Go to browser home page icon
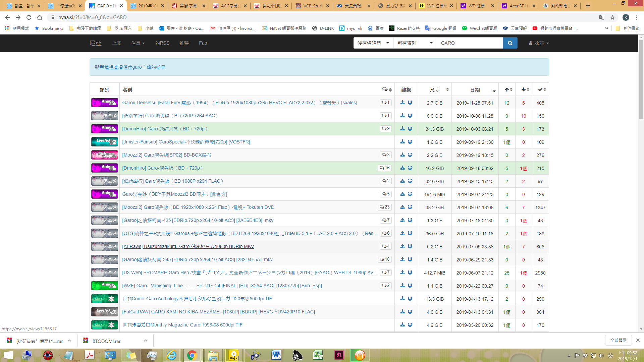The image size is (644, 362). click(40, 17)
